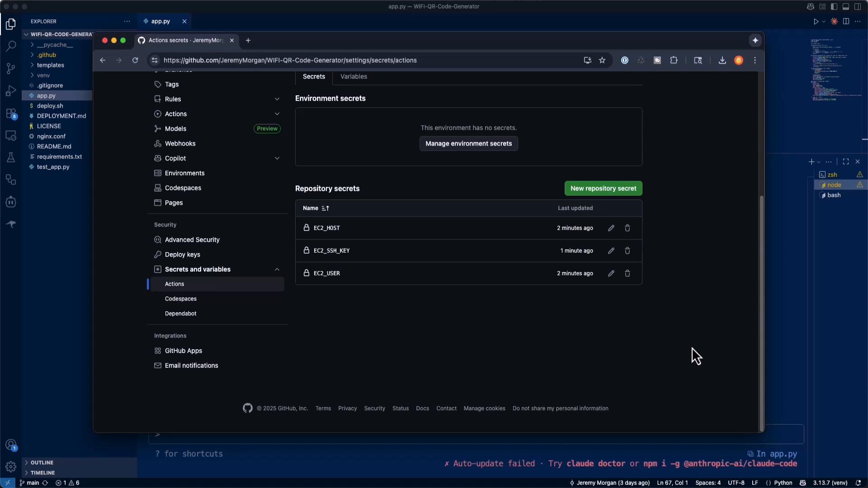Open deploy.sh in the Explorer
Screen dimensions: 868x488
click(50, 106)
